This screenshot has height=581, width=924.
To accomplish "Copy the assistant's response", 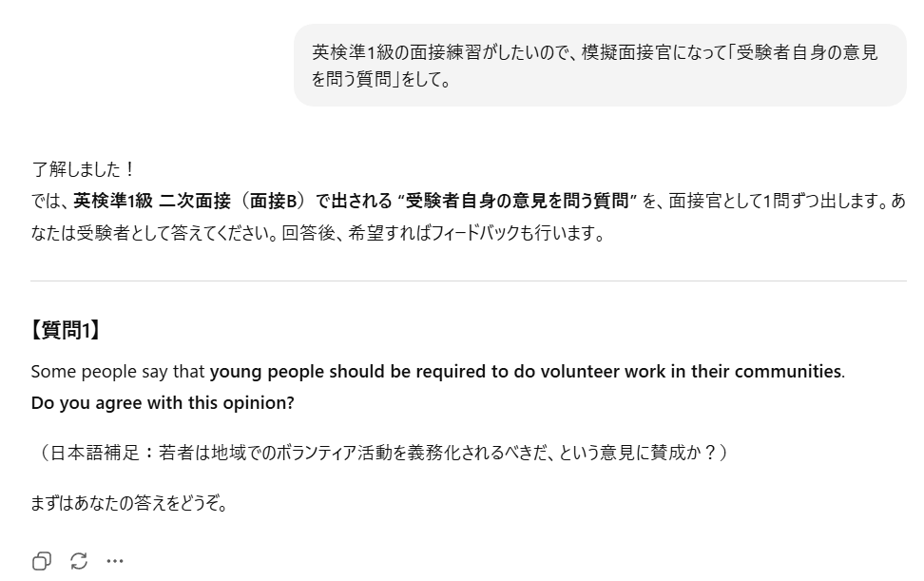I will tap(42, 561).
